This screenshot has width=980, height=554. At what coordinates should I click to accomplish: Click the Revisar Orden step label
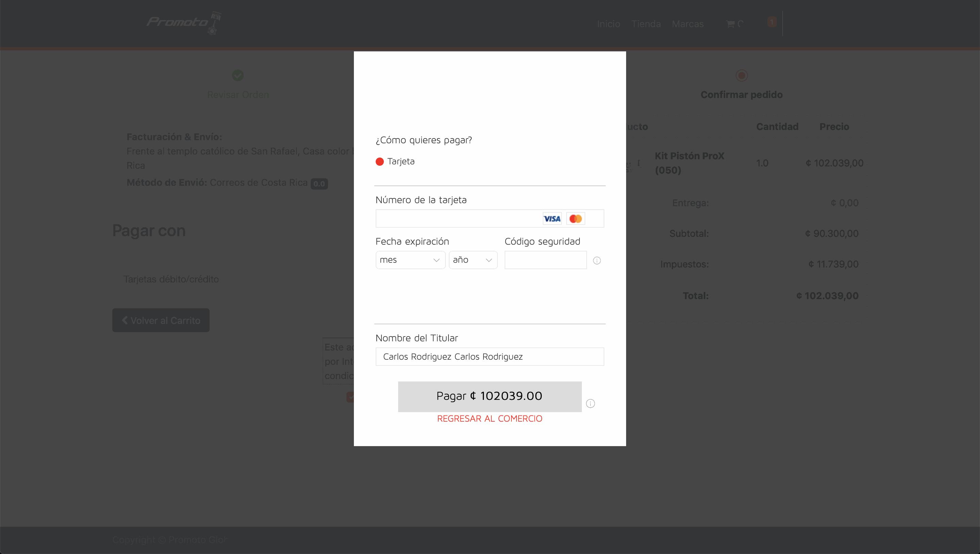click(x=238, y=95)
